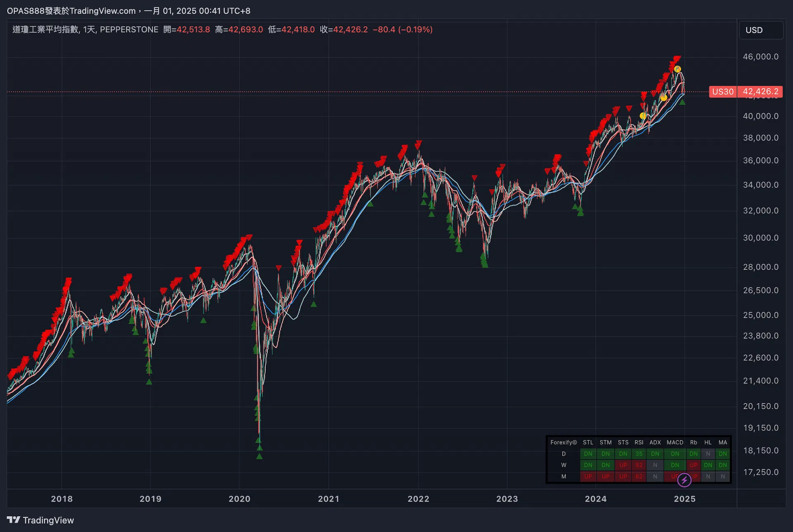Click the STS column header

pos(623,442)
